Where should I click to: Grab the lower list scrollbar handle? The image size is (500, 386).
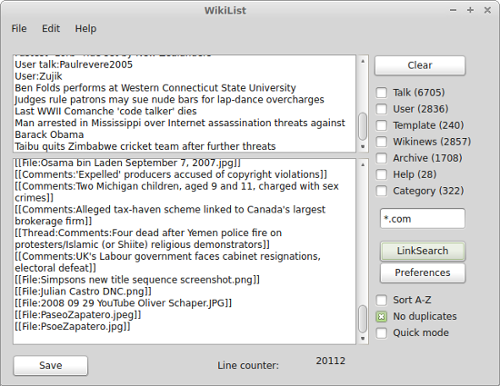(x=363, y=319)
